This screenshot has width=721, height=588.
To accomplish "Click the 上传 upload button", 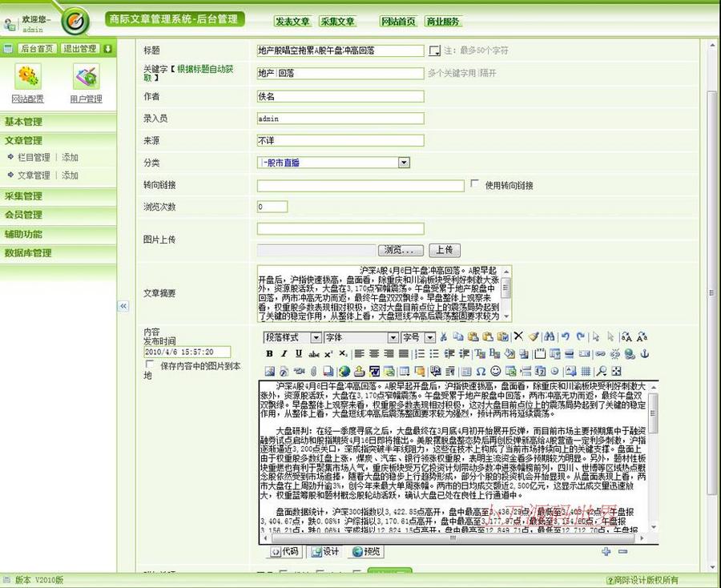I will tap(445, 251).
